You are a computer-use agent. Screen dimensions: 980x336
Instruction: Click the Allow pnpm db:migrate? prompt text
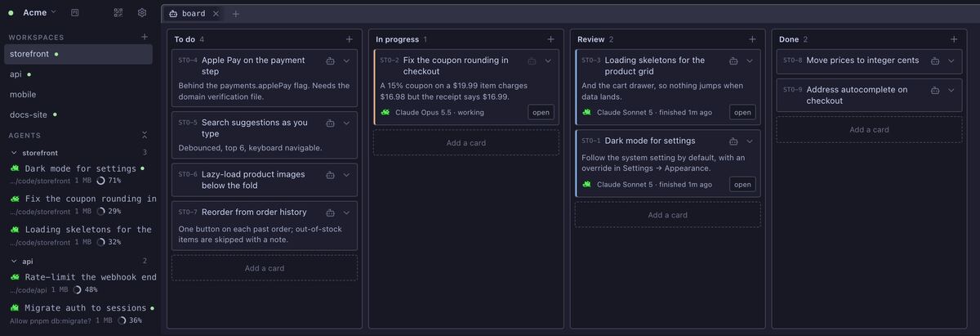click(51, 320)
